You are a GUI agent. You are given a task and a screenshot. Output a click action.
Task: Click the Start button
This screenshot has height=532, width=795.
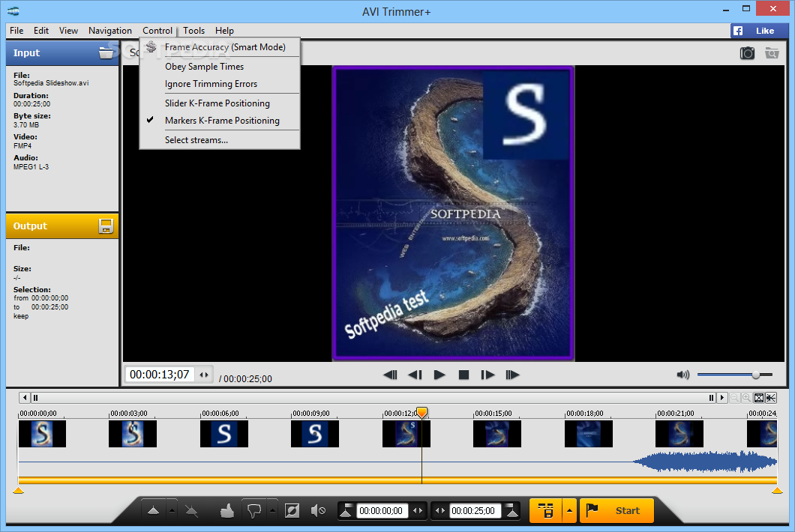[616, 511]
